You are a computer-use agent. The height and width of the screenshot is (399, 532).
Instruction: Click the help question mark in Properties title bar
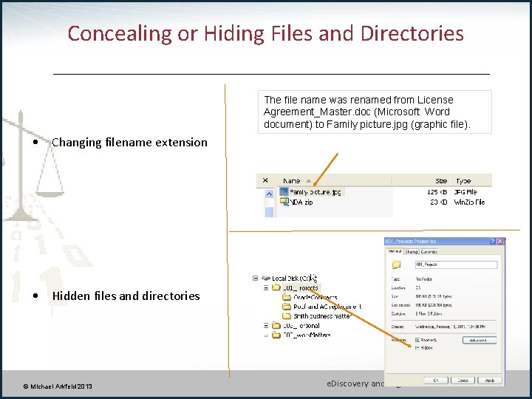(493, 241)
